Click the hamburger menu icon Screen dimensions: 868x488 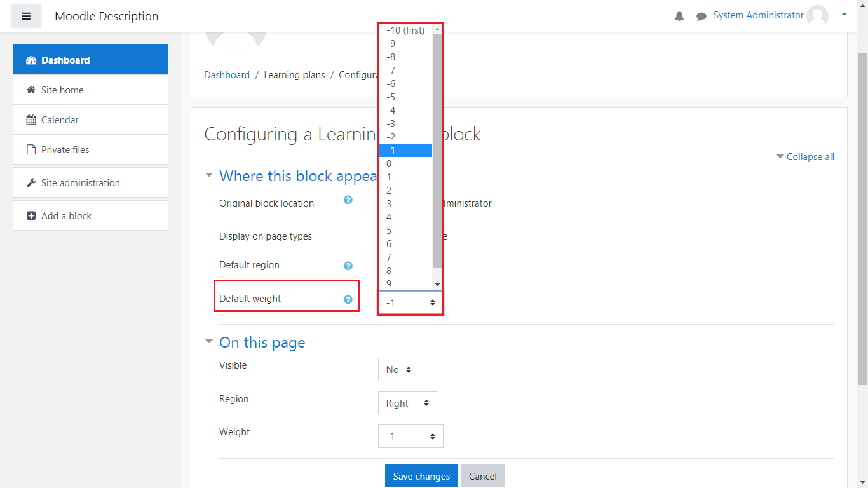point(26,16)
